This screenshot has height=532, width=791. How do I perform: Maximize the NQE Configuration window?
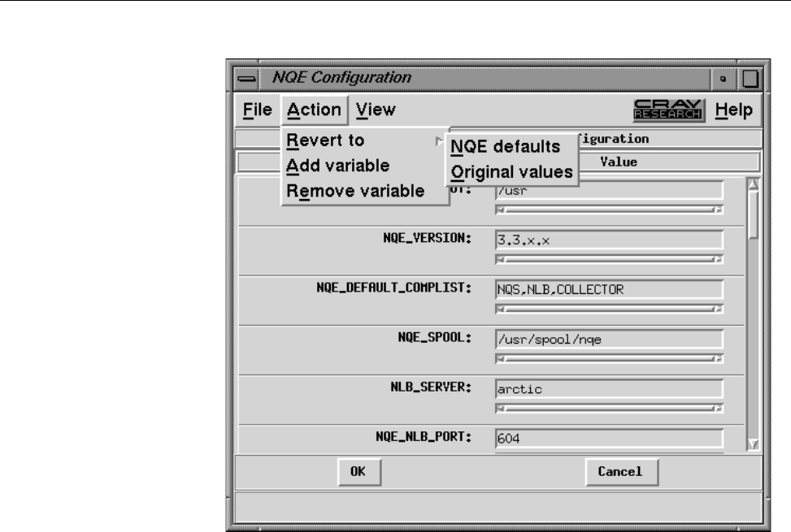(x=750, y=79)
